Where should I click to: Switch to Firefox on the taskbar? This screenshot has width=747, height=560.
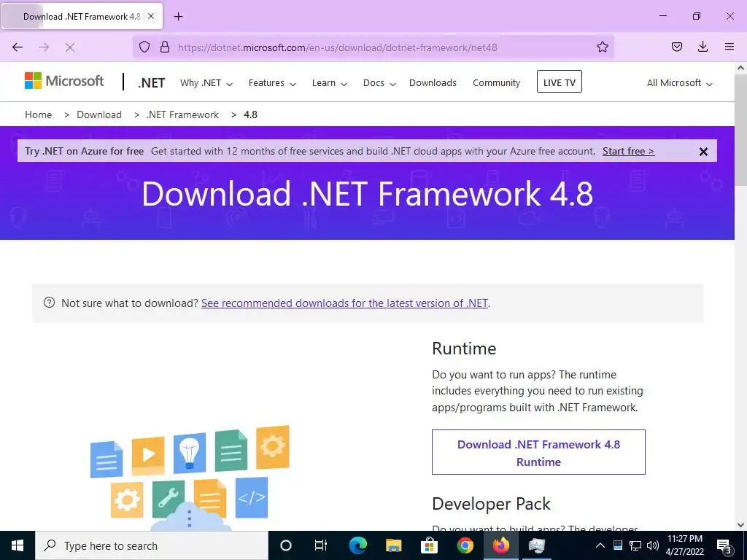point(500,545)
